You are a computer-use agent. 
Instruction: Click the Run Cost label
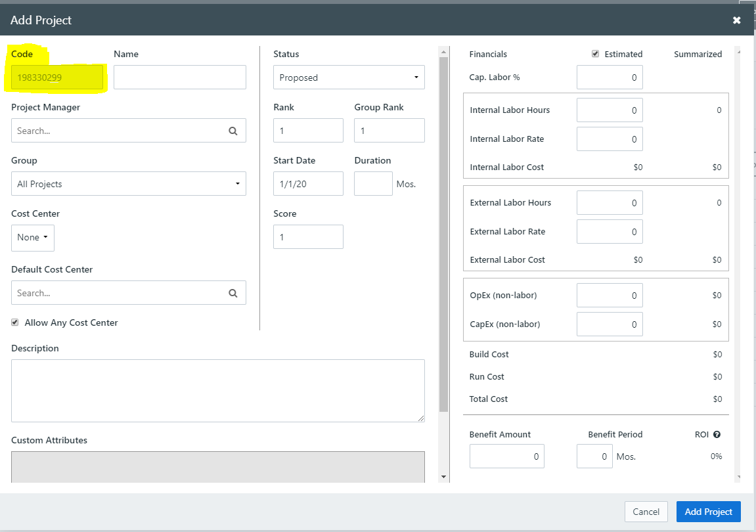click(487, 377)
